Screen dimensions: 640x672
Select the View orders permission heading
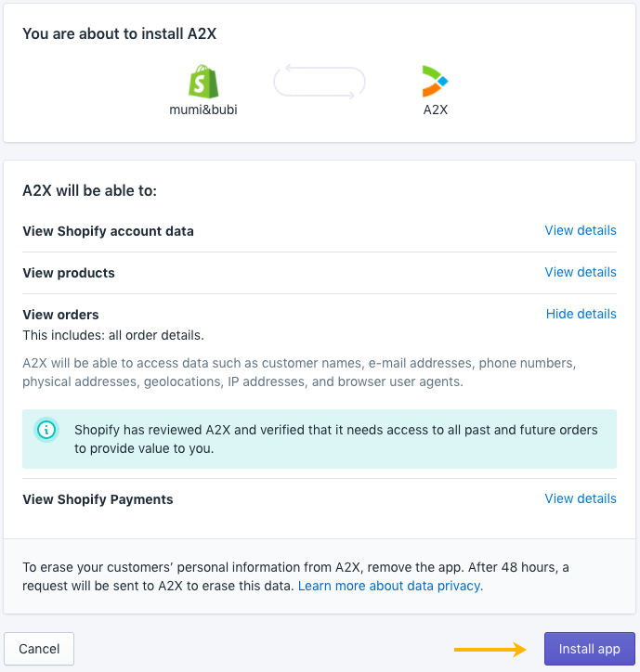coord(60,315)
